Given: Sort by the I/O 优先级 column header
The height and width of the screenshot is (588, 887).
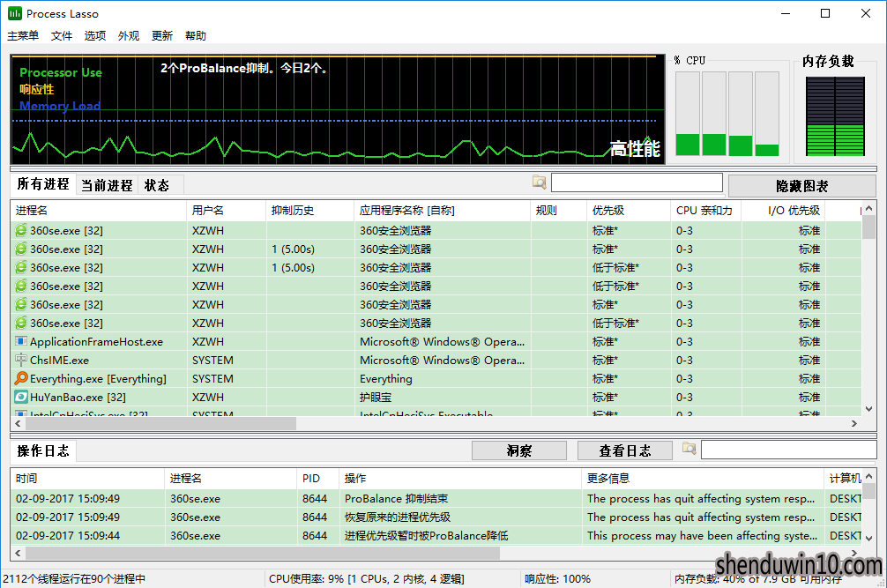Looking at the screenshot, I should coord(783,211).
